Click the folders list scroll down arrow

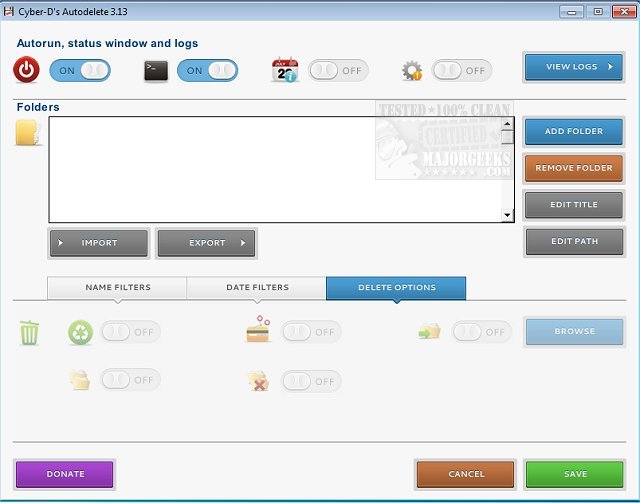pyautogui.click(x=507, y=215)
